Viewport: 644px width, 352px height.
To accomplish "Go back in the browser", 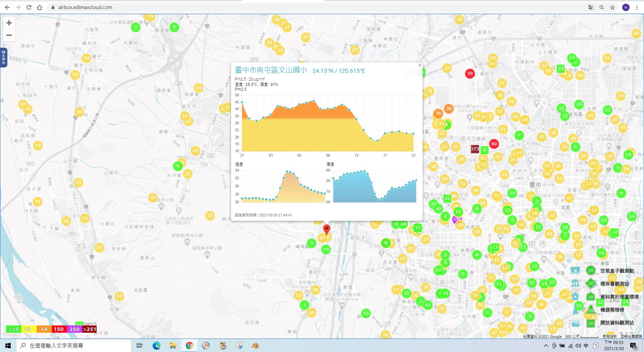I will [x=7, y=7].
